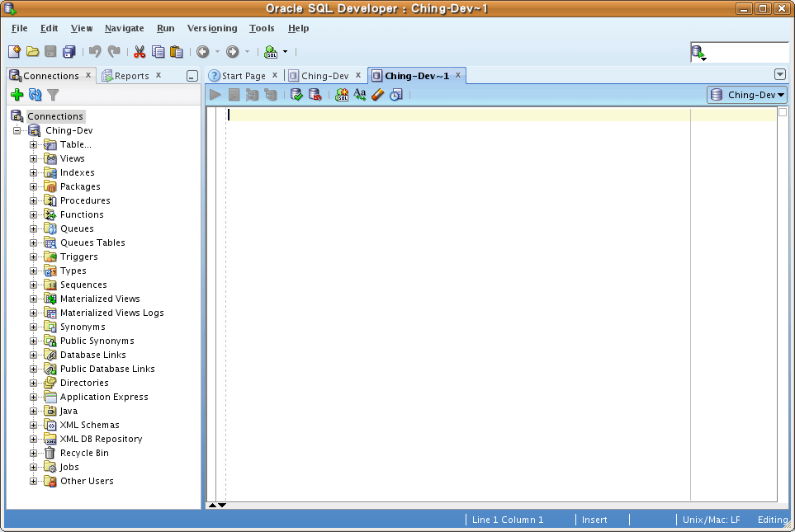795x532 pixels.
Task: Click the single-disk Save icon
Action: tap(50, 52)
